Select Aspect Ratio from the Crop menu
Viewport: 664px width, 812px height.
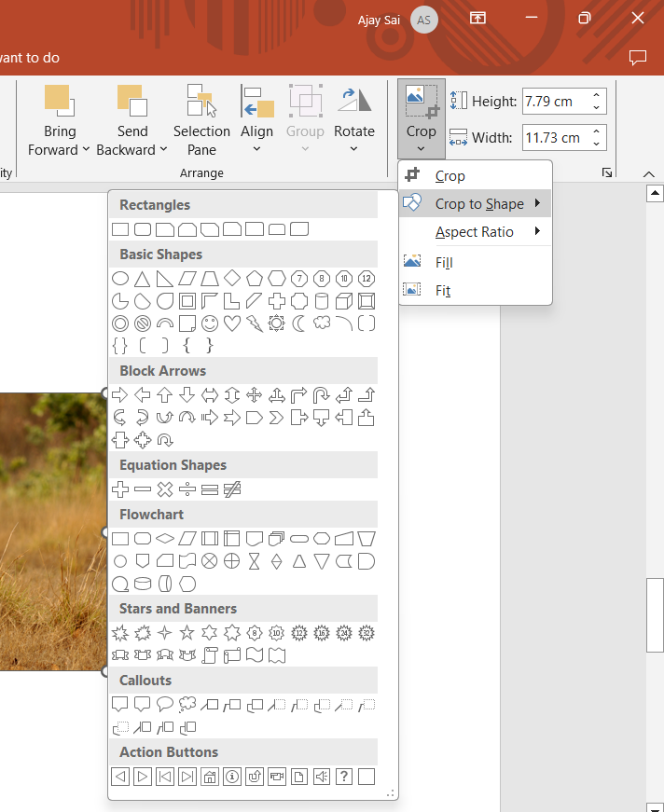coord(475,232)
